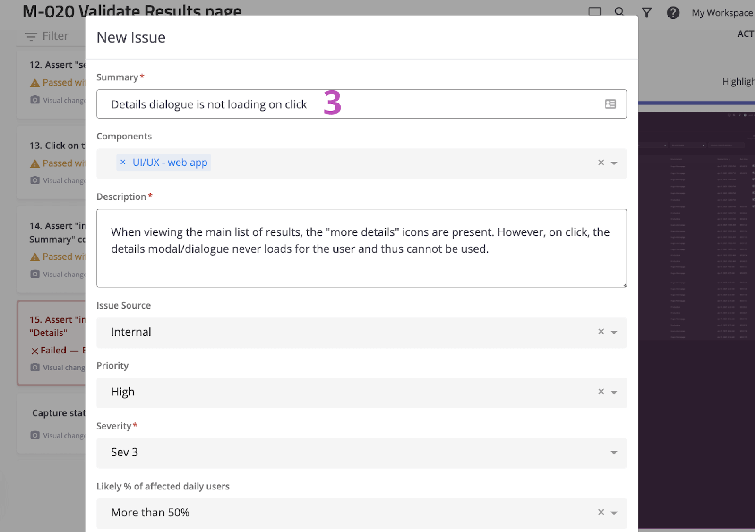Image resolution: width=756 pixels, height=532 pixels.
Task: Clear all selected Components
Action: [601, 163]
